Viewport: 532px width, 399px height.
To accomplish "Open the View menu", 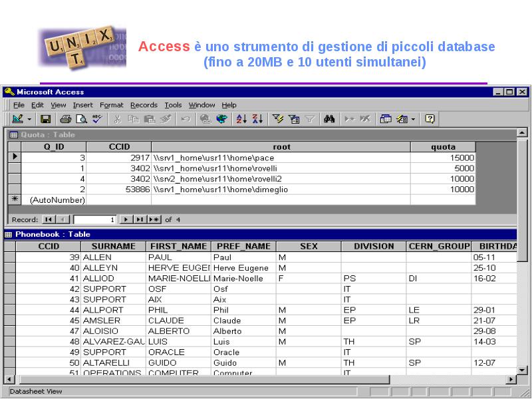I will click(59, 105).
